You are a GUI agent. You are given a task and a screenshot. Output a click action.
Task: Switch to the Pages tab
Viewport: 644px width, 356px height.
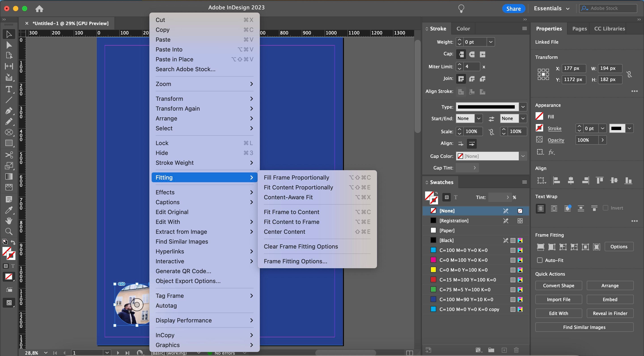(x=579, y=28)
